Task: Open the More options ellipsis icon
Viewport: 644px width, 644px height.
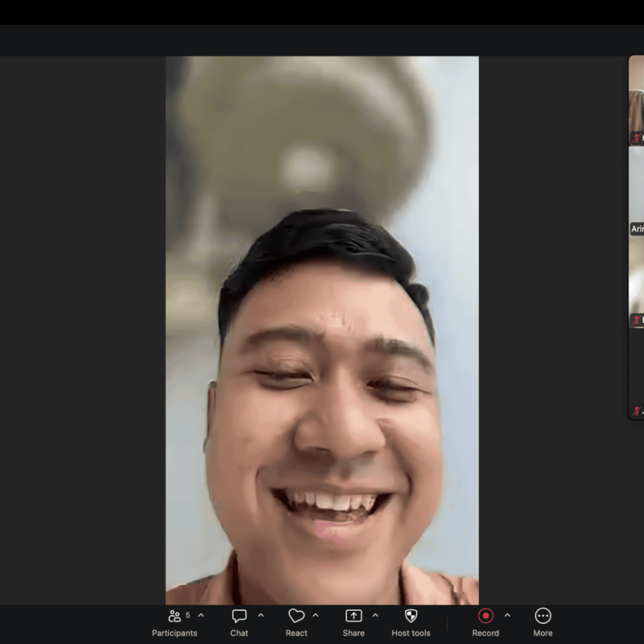Action: (543, 616)
